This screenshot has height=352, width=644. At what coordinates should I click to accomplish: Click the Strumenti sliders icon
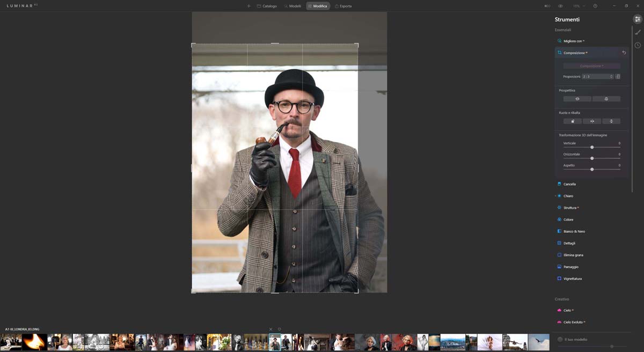coord(638,19)
